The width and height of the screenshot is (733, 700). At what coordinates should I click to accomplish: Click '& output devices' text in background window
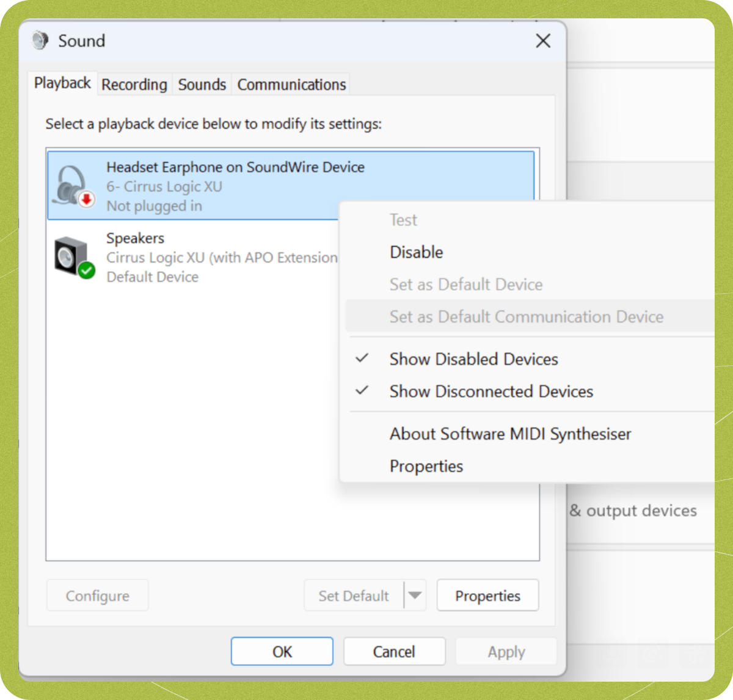pos(633,511)
